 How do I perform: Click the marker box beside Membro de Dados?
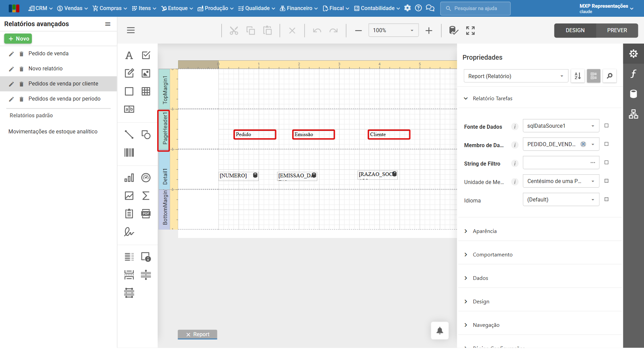pyautogui.click(x=606, y=144)
